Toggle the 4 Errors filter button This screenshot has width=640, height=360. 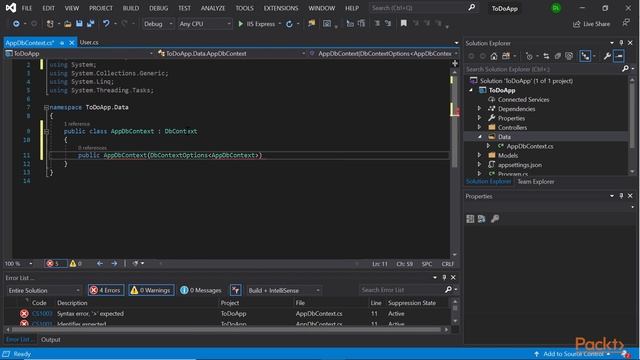pyautogui.click(x=106, y=290)
